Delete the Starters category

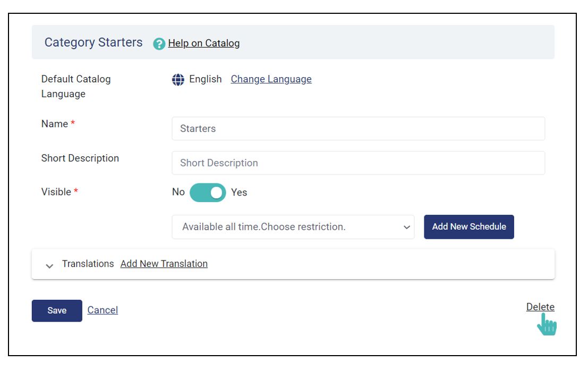pyautogui.click(x=540, y=307)
